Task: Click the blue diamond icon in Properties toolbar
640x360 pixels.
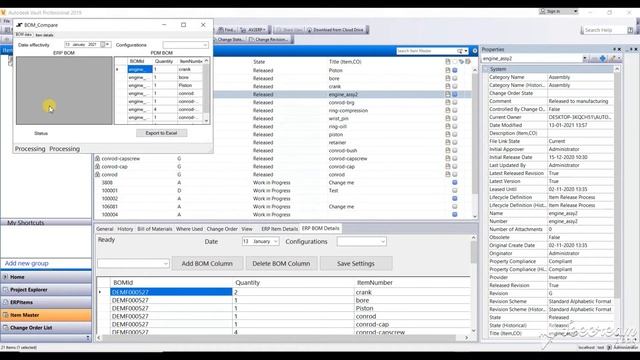Action: click(602, 59)
